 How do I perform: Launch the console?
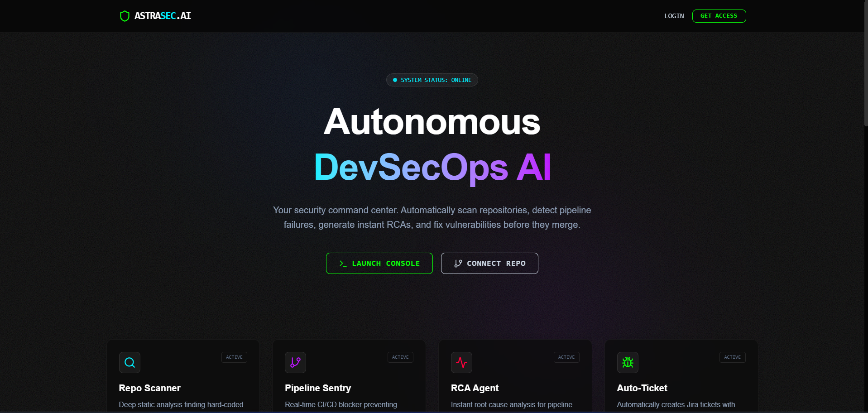(x=379, y=263)
